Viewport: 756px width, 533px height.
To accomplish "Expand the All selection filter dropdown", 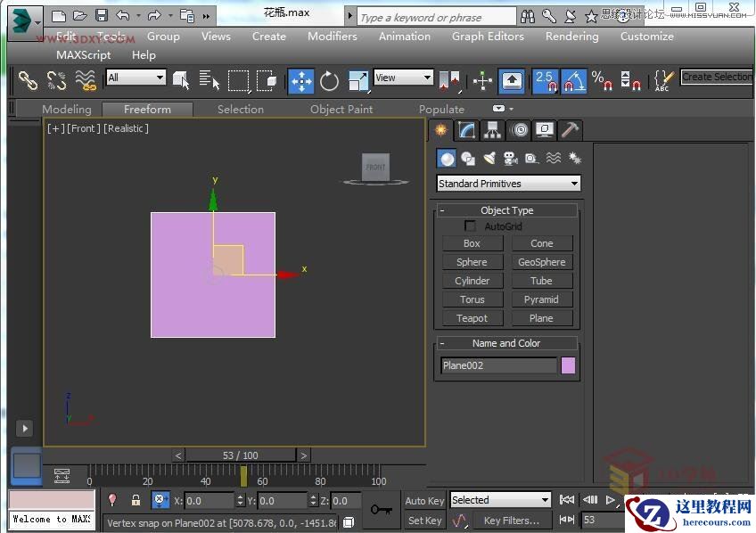I will click(x=136, y=78).
